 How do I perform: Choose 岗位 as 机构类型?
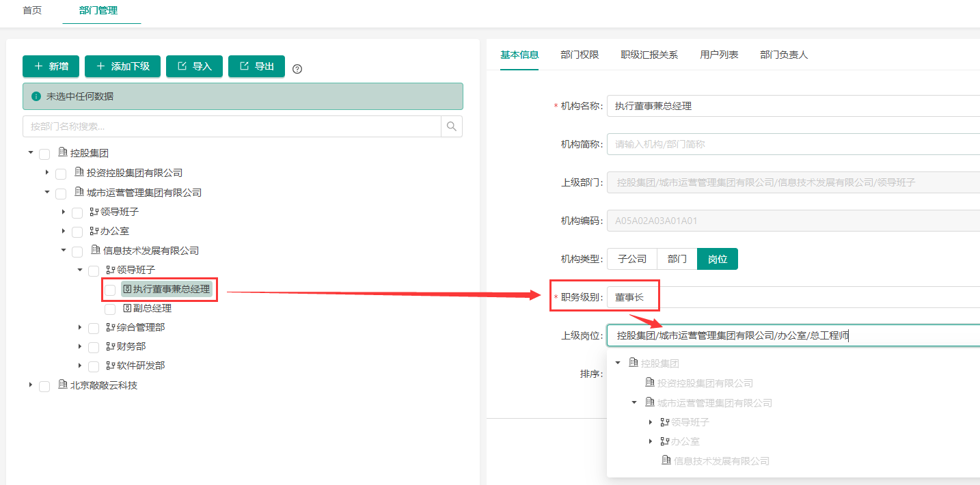(x=718, y=259)
